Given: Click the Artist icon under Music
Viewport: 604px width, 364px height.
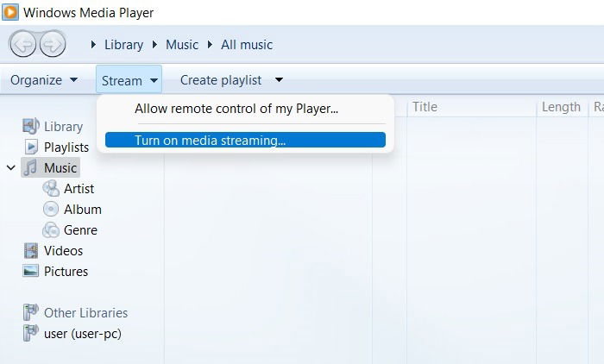Looking at the screenshot, I should click(x=51, y=188).
